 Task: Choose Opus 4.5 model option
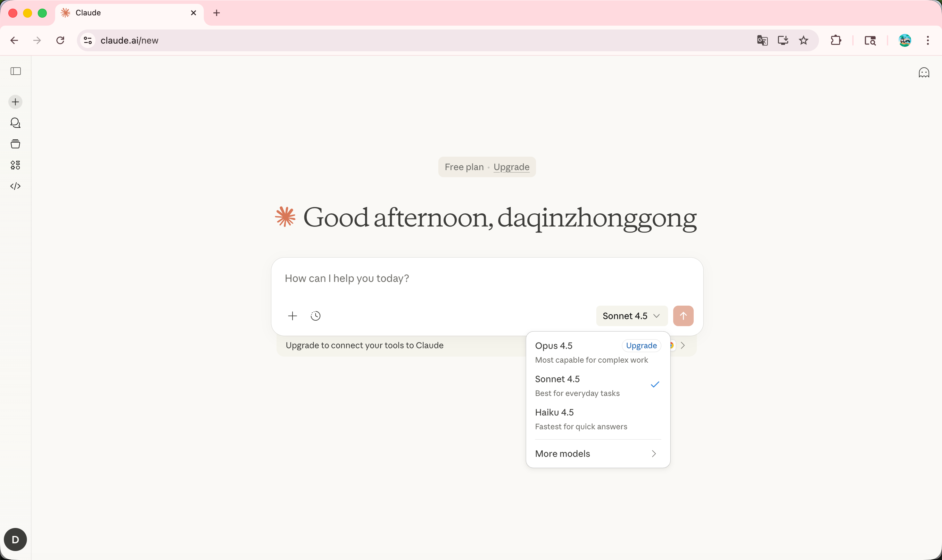pos(577,352)
